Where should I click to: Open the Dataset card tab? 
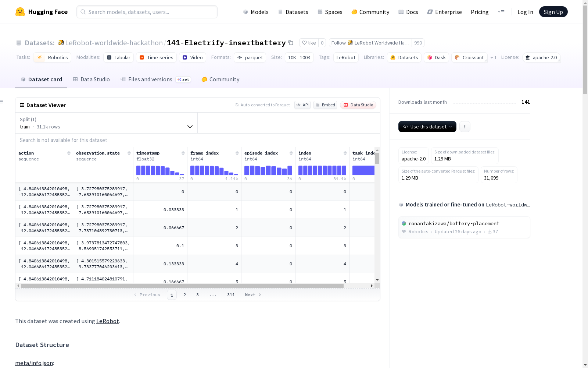[41, 79]
